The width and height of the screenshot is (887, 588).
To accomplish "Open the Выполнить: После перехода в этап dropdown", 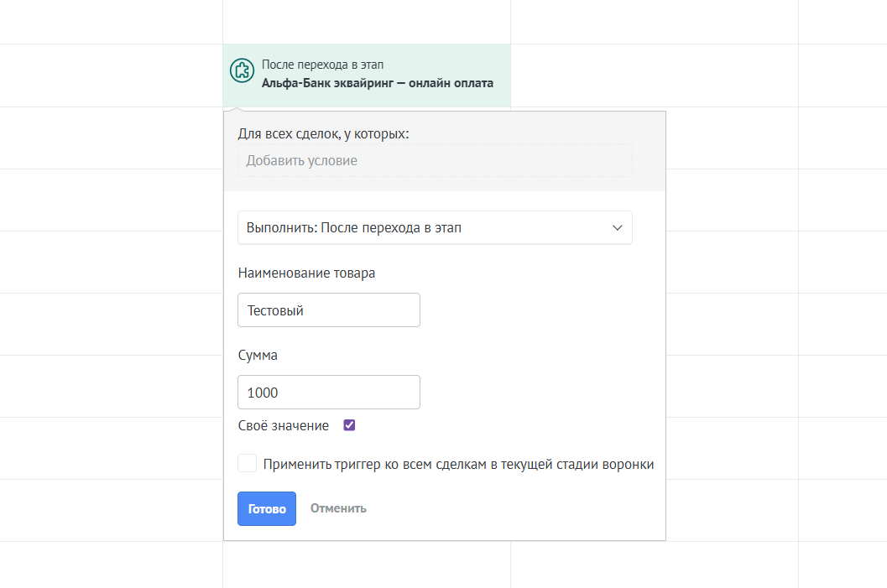I will 435,228.
